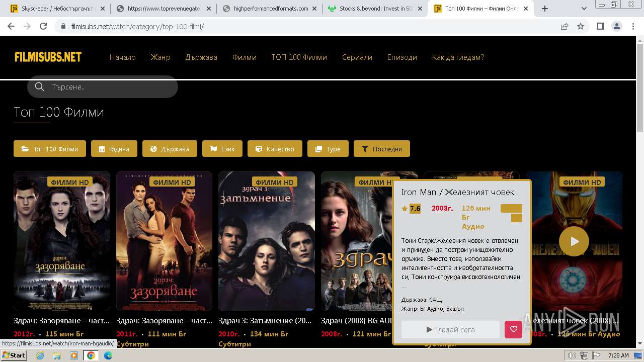Viewport: 644px width, 362px height.
Task: Open the Сериали menu item
Action: point(357,57)
